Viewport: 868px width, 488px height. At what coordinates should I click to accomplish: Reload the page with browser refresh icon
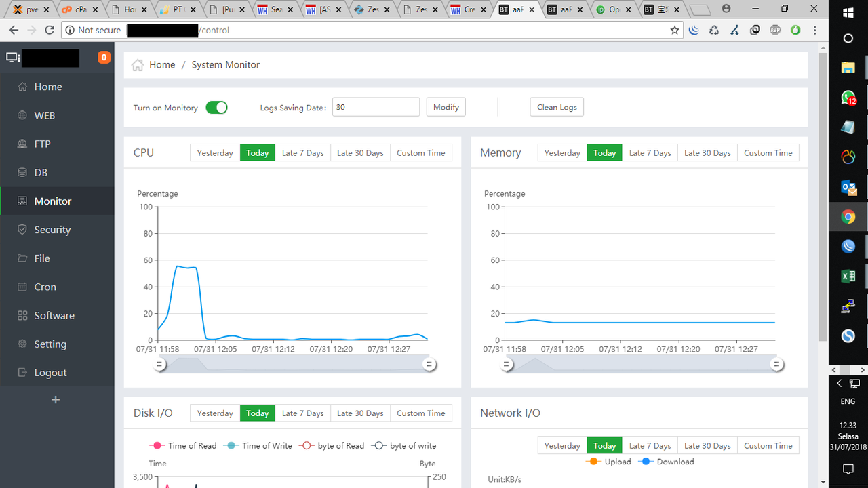pyautogui.click(x=50, y=30)
